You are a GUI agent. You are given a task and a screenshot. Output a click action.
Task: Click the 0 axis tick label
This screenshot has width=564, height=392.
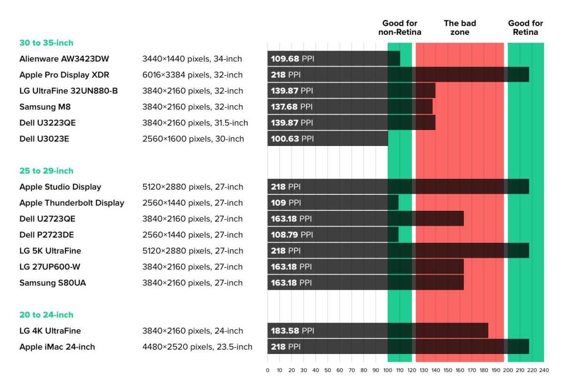[267, 370]
